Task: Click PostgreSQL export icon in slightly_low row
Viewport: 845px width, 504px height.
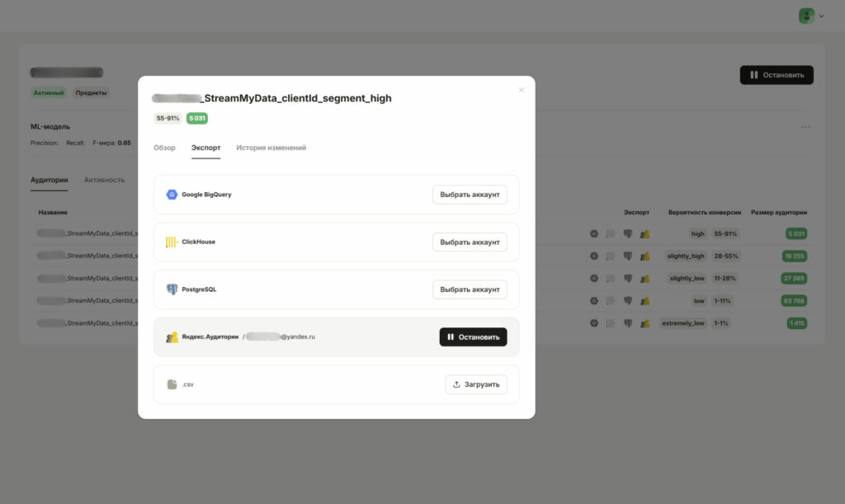Action: [628, 278]
